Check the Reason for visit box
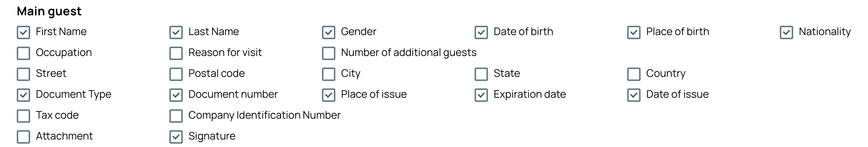Viewport: 868px width, 147px height. click(x=176, y=53)
